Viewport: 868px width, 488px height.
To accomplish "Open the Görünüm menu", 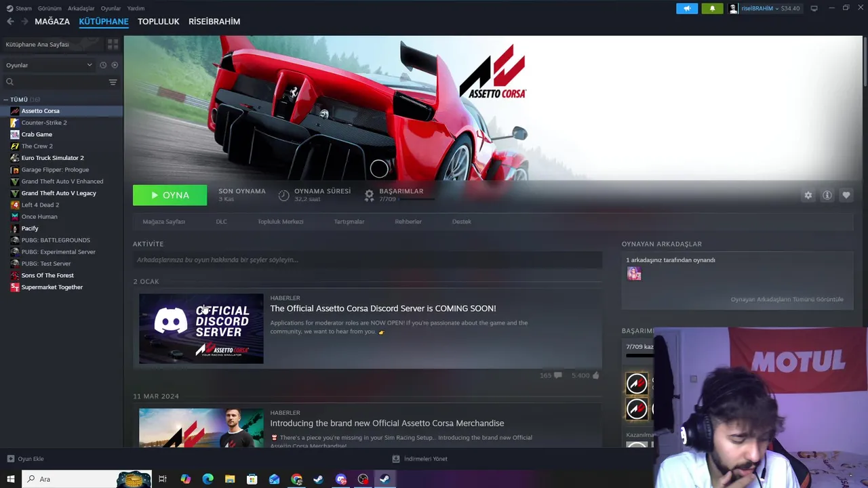I will click(50, 8).
